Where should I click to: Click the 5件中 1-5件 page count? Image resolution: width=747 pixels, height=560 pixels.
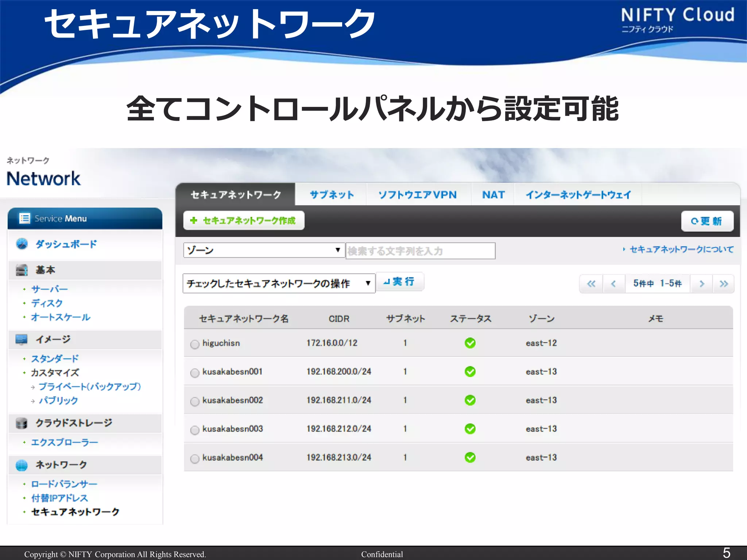(657, 284)
